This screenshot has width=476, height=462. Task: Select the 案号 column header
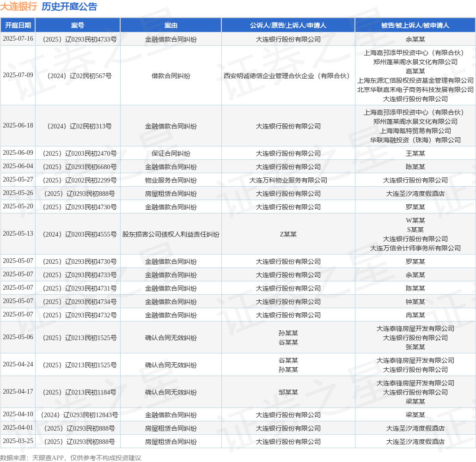[x=78, y=25]
